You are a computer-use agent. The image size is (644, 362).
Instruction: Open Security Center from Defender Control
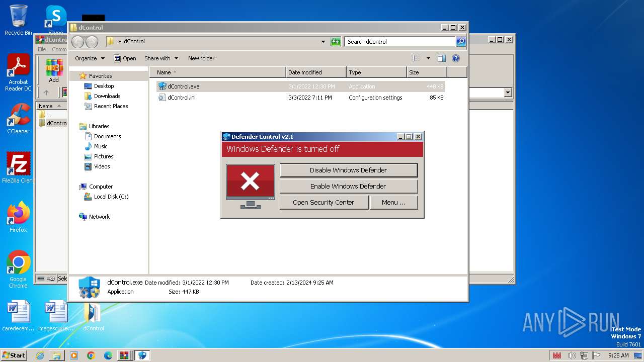324,202
